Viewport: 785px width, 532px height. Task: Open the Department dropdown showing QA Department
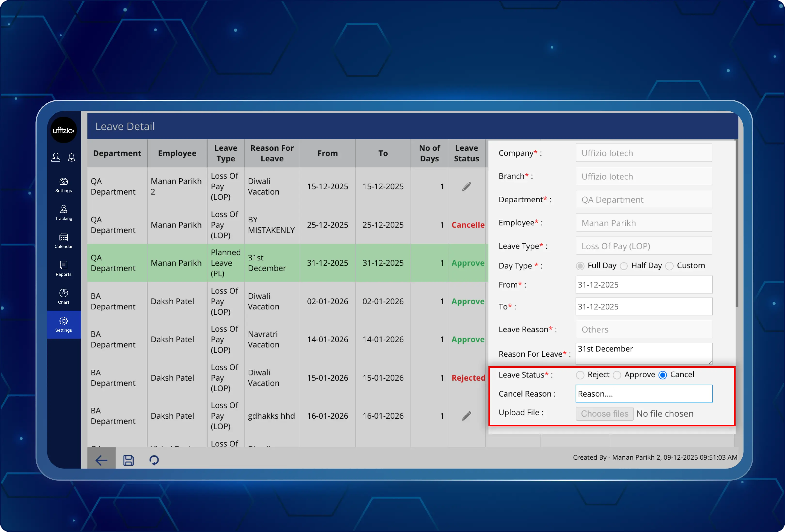pos(644,200)
